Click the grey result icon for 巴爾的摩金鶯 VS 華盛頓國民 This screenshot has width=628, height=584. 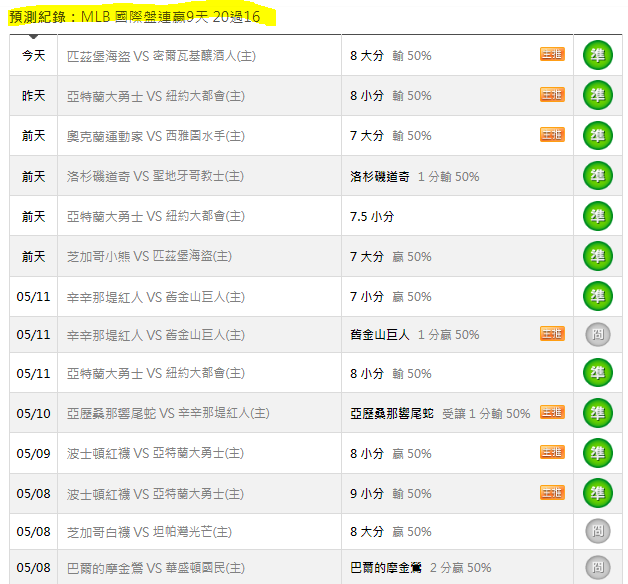pyautogui.click(x=598, y=567)
